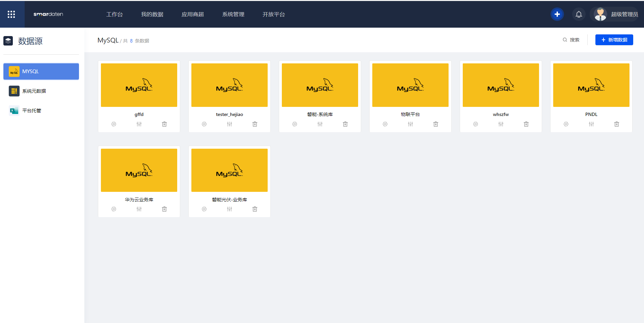Screen dimensions: 644x323
Task: Click the blue plus quick-add icon
Action: pos(557,14)
